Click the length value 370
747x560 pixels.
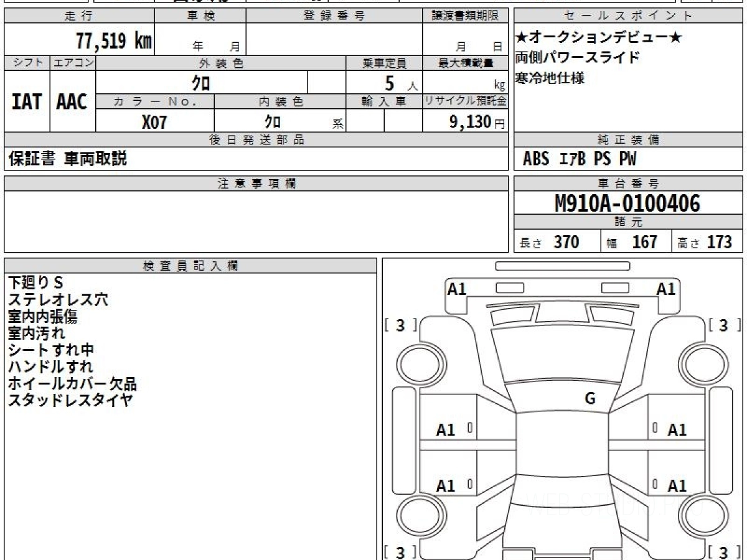566,242
